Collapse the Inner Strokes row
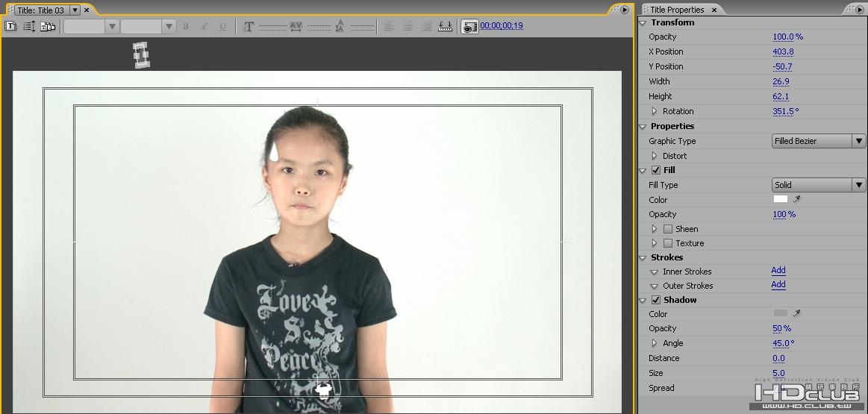The image size is (868, 414). [655, 272]
